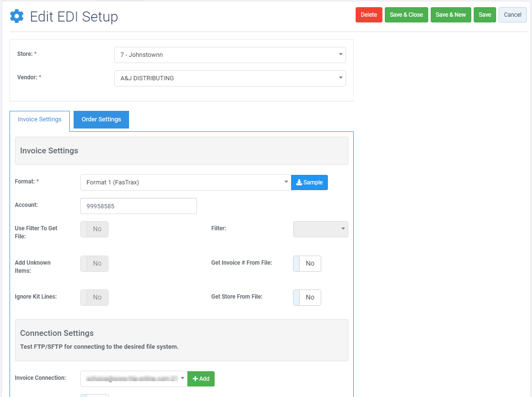Toggle the Add Unknown Items switch
This screenshot has width=532, height=397.
[x=94, y=264]
